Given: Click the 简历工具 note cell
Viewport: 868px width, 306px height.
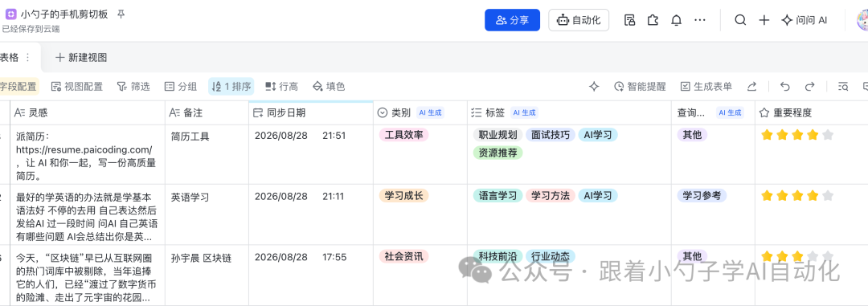Looking at the screenshot, I should tap(207, 154).
